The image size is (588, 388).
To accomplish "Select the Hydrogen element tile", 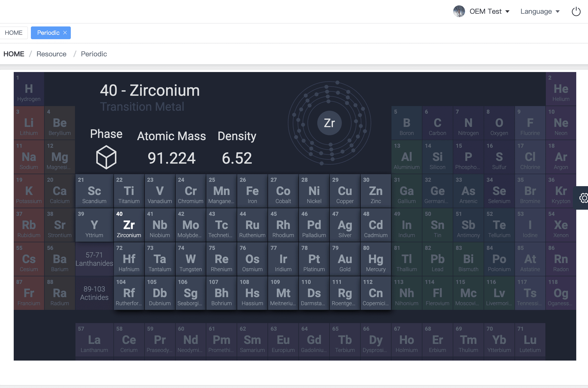I will pos(29,89).
